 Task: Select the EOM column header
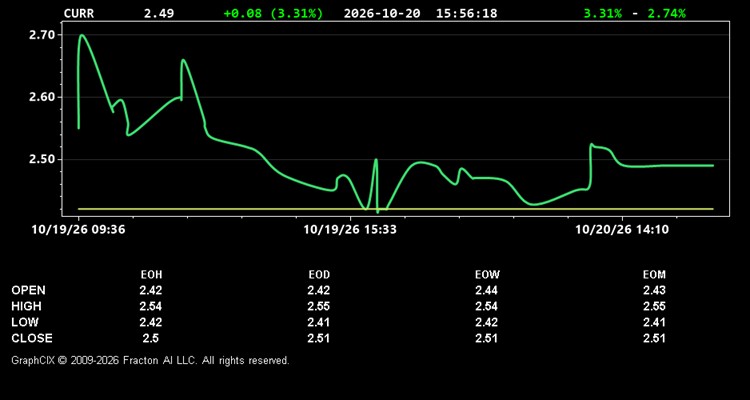coord(654,275)
